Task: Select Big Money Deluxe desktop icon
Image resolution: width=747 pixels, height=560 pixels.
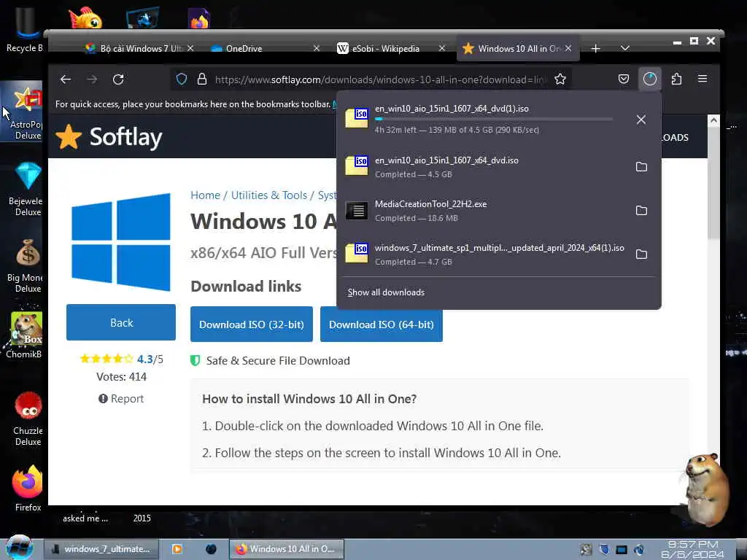Action: click(26, 265)
